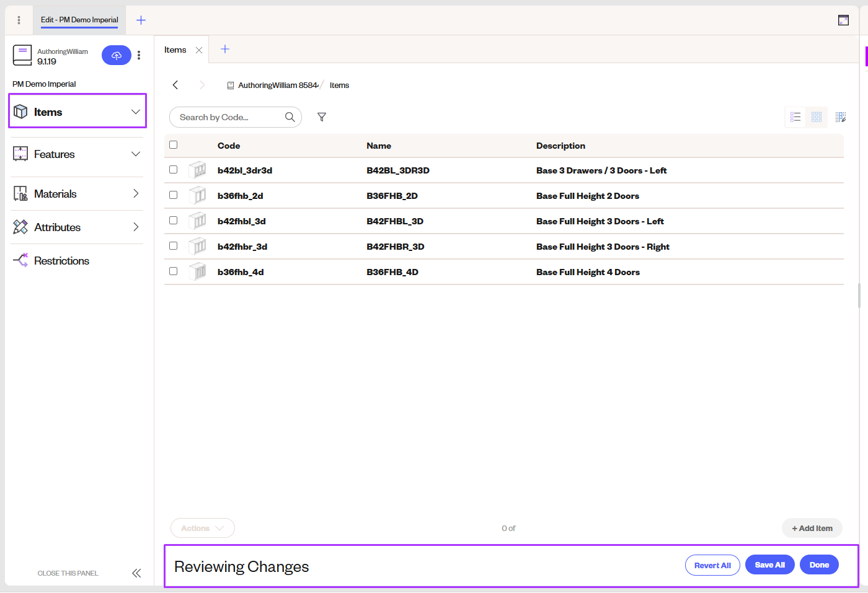Click the bulk edit icon in toolbar

[841, 116]
